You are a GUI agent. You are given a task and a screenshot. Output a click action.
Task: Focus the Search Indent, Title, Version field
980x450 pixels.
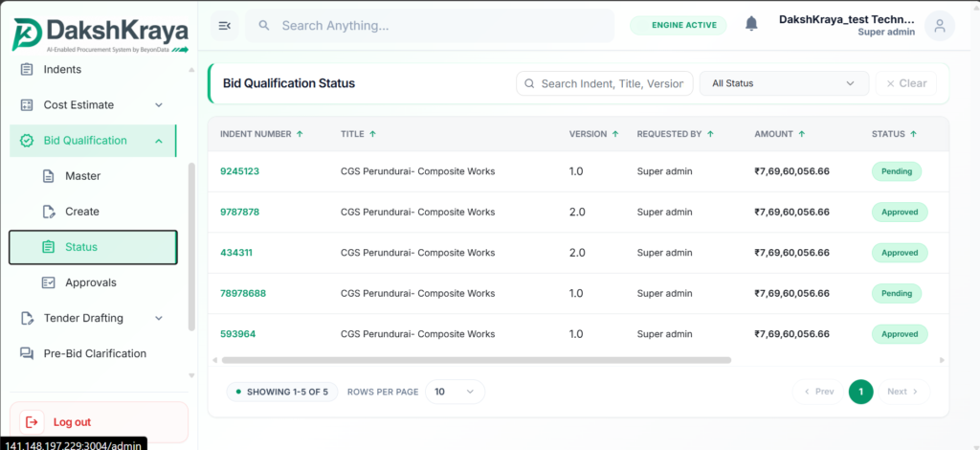[x=605, y=83]
